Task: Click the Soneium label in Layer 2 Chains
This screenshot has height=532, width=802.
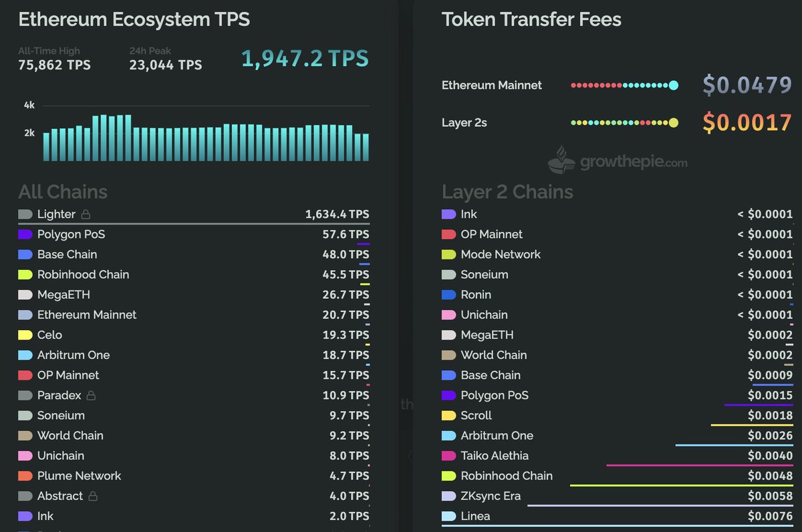Action: 485,275
